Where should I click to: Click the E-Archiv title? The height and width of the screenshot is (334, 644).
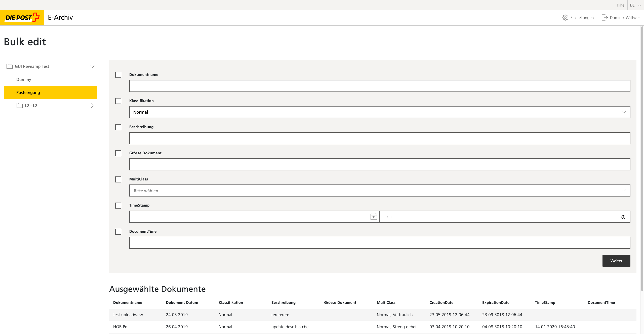click(x=60, y=17)
